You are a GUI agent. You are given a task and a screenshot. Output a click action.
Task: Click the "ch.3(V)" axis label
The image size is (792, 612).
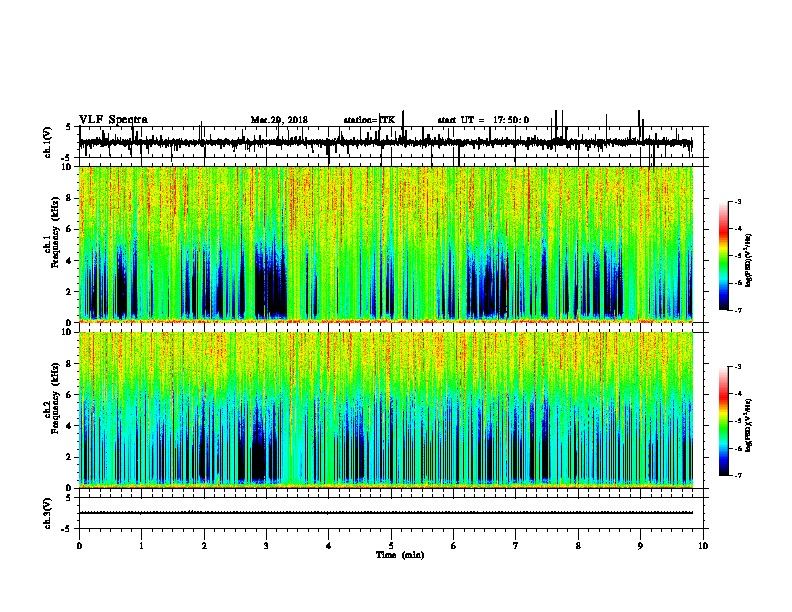point(48,513)
